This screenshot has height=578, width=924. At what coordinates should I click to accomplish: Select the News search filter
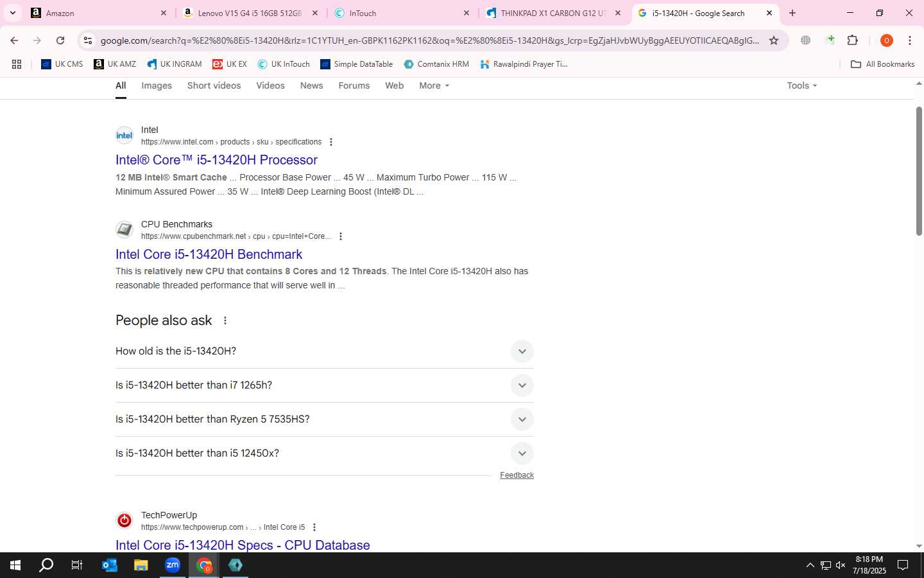(311, 85)
